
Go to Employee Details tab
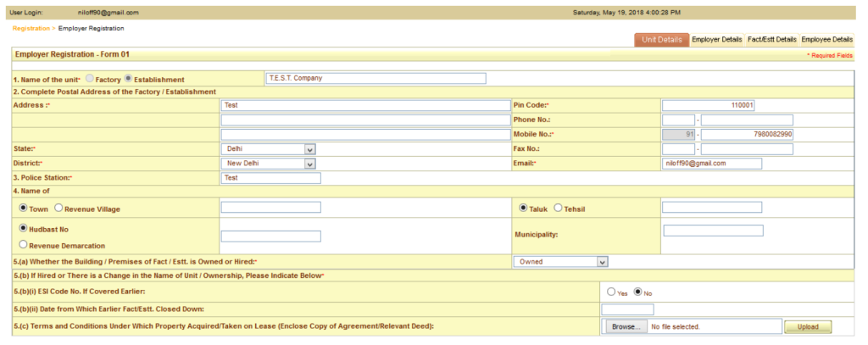(826, 39)
